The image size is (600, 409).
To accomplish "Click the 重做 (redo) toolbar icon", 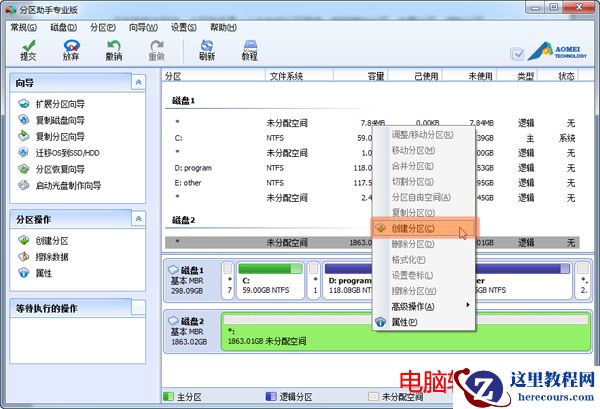I will pos(157,51).
